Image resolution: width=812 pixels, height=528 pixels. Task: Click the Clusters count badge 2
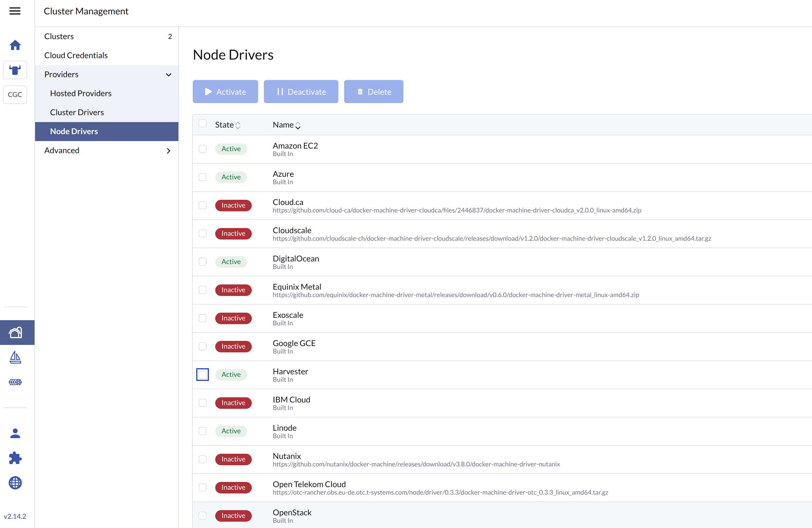pos(170,36)
